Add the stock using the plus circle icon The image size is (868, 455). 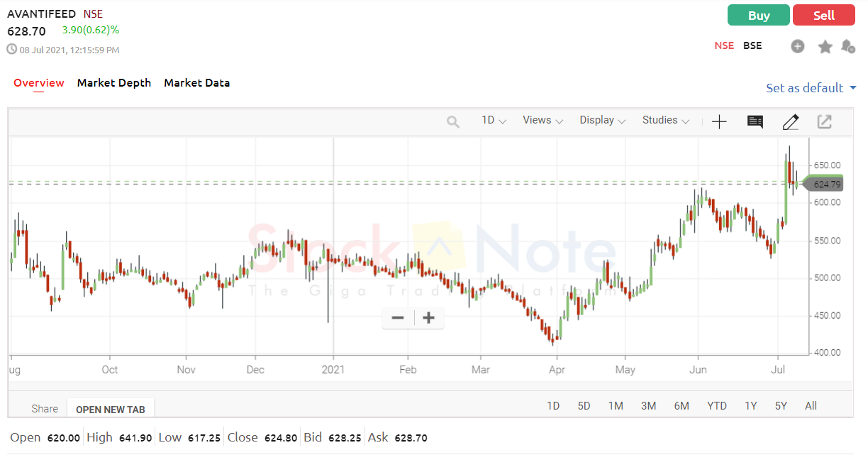(798, 46)
